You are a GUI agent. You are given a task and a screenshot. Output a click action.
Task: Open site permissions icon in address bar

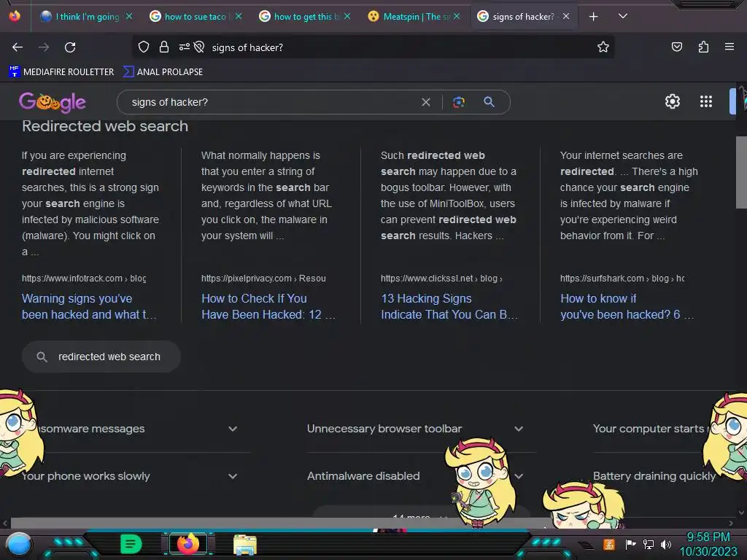[185, 47]
